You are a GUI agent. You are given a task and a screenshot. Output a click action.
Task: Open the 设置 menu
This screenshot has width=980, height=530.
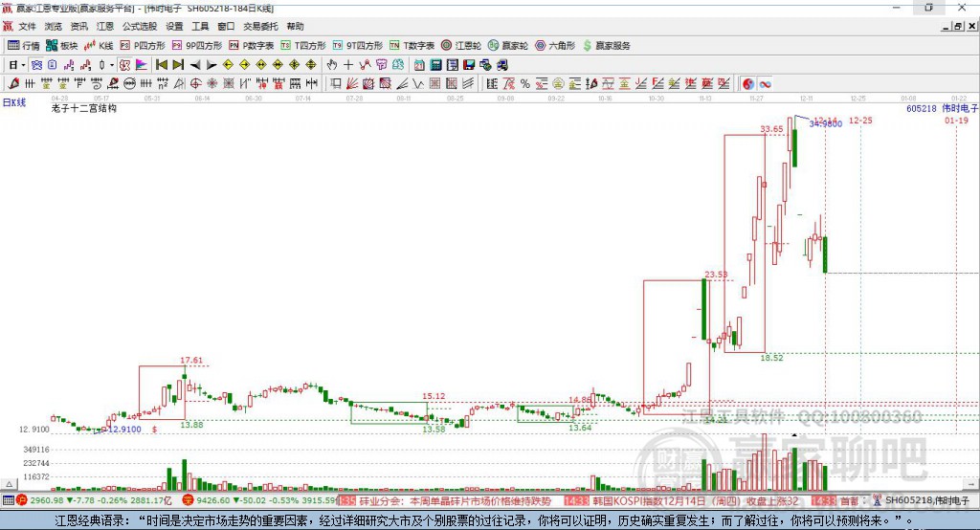coord(174,26)
